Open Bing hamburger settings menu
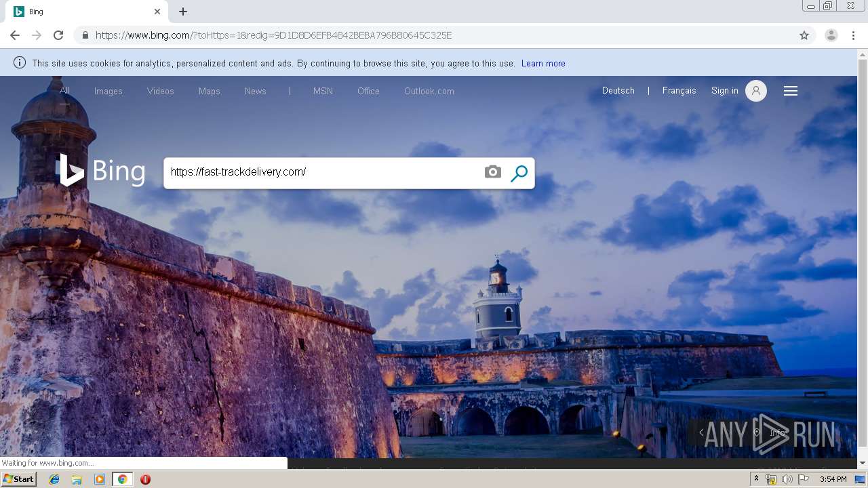Viewport: 868px width, 488px height. (x=791, y=91)
